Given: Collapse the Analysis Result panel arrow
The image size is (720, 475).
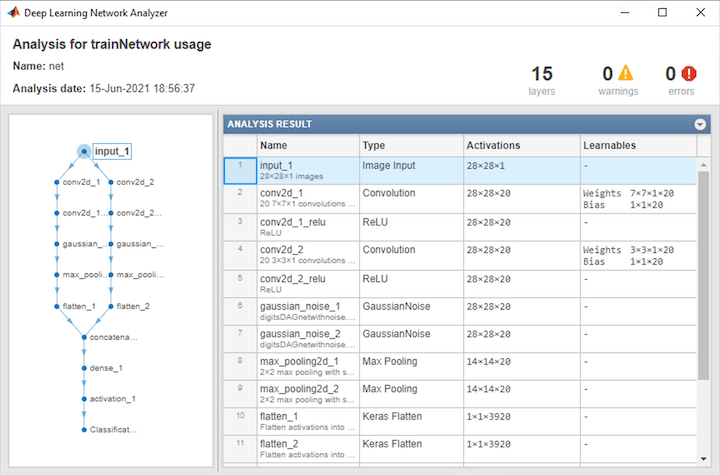Looking at the screenshot, I should [x=700, y=124].
